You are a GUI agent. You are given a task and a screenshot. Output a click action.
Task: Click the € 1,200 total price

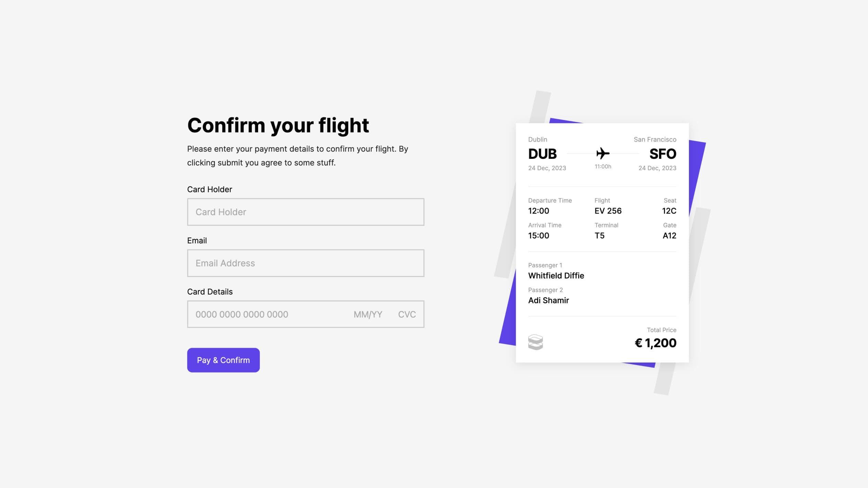pos(655,343)
